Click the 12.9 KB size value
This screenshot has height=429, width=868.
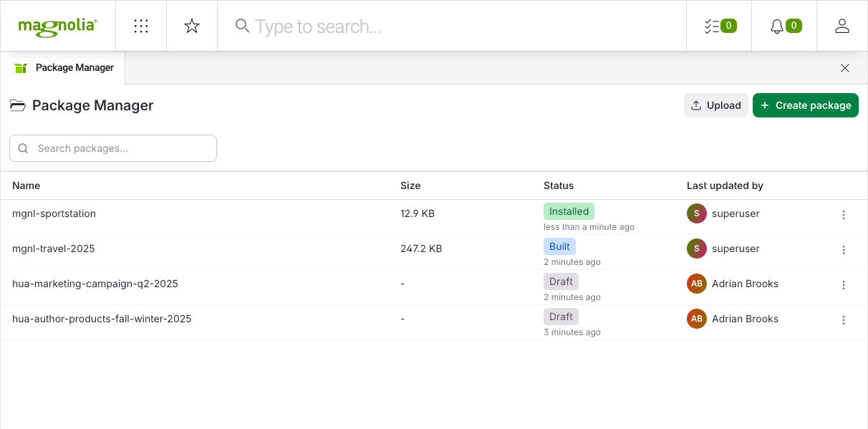click(x=418, y=213)
